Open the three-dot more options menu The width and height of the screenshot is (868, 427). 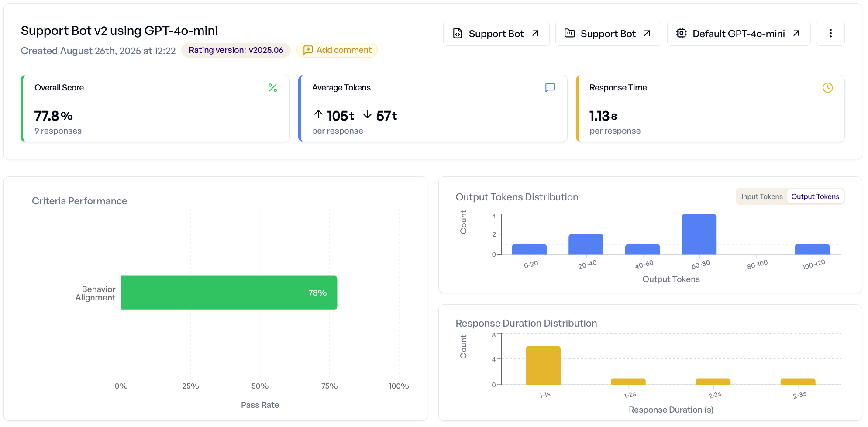click(830, 33)
